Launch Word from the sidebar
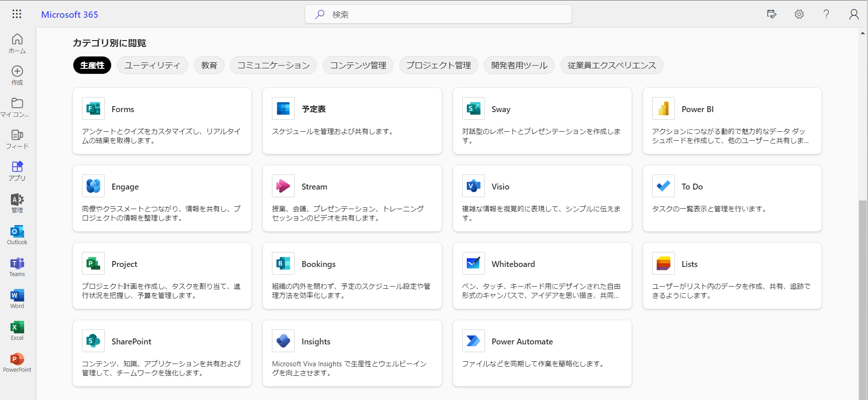The width and height of the screenshot is (868, 400). pyautogui.click(x=17, y=298)
